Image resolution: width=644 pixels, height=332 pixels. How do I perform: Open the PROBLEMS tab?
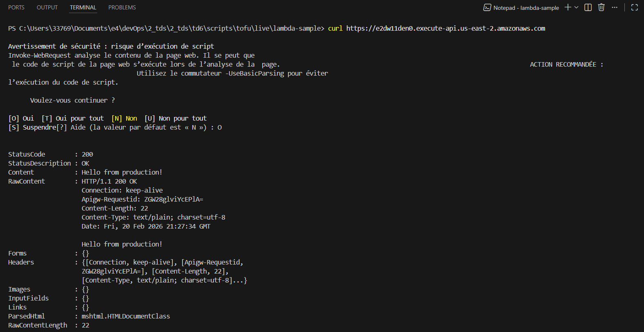122,7
